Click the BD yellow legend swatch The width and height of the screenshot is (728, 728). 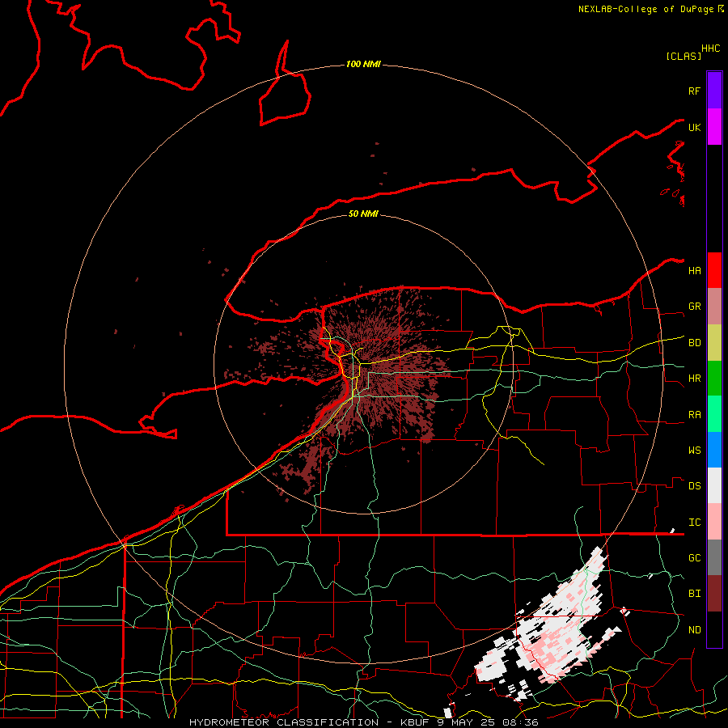click(x=714, y=343)
